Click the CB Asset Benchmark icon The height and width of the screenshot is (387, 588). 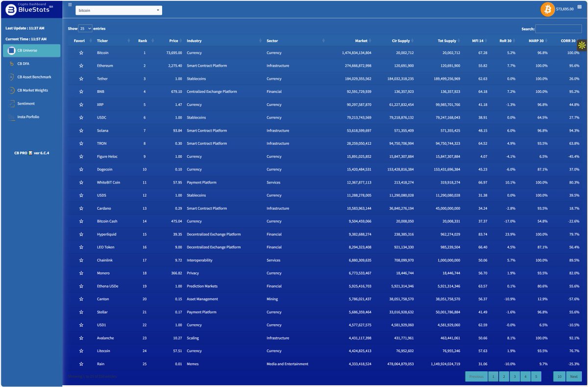coord(12,77)
